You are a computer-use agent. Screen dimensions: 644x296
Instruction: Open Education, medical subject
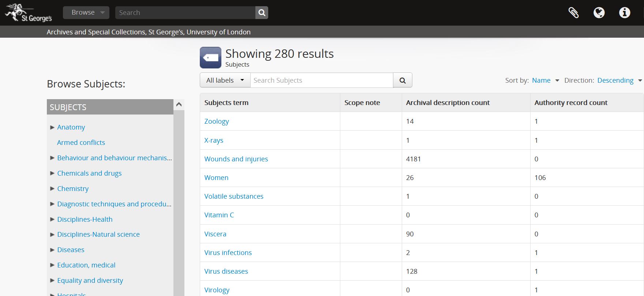86,265
